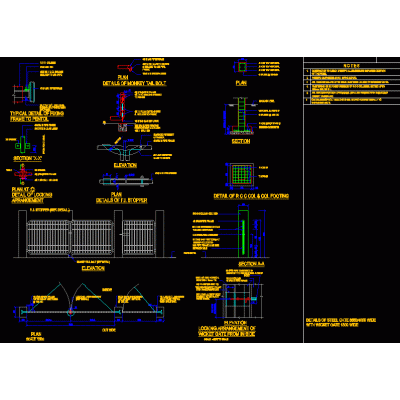This screenshot has width=400, height=400.
Task: Select the red locking arrangement plan detail
Action: pyautogui.click(x=23, y=174)
